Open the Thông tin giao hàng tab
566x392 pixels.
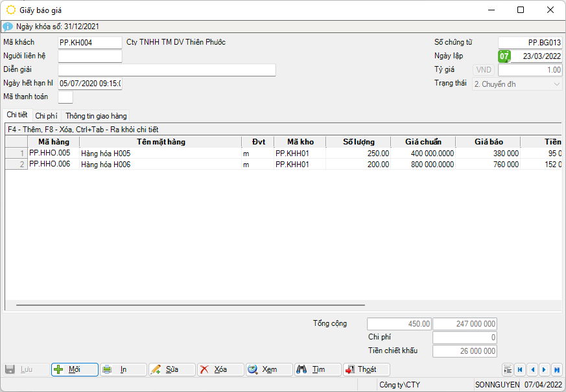96,116
